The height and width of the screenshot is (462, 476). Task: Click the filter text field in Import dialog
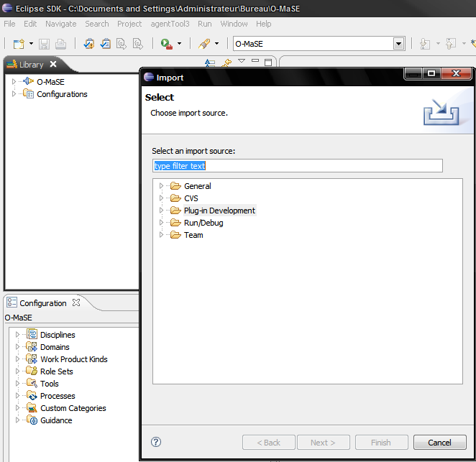pos(298,166)
